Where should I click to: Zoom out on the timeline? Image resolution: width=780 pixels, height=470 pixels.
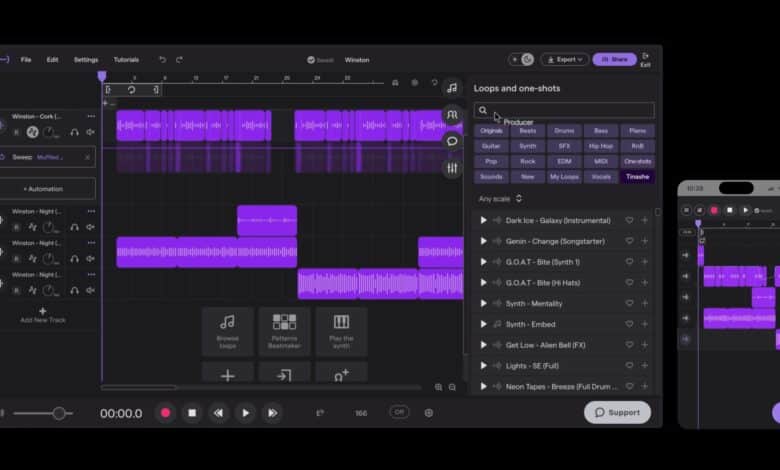coord(452,387)
